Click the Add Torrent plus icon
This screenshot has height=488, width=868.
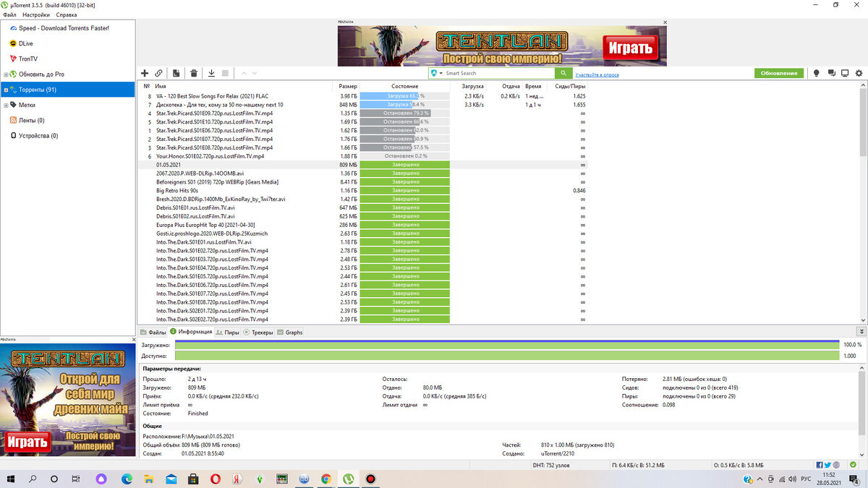pos(145,73)
